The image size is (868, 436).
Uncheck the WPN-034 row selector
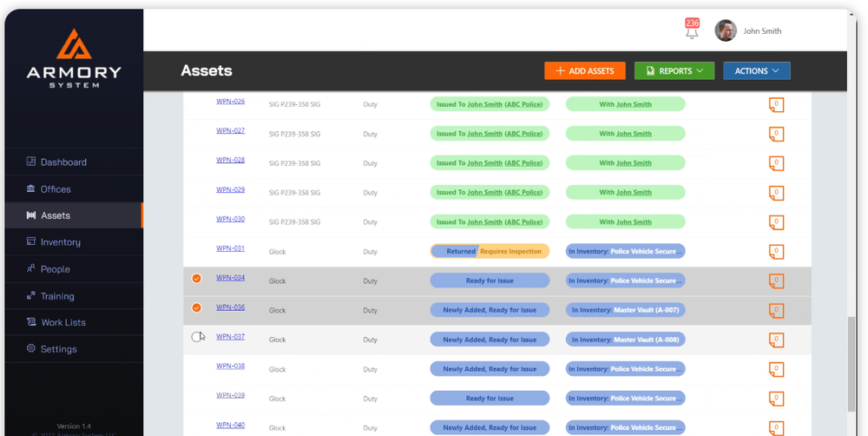(196, 278)
